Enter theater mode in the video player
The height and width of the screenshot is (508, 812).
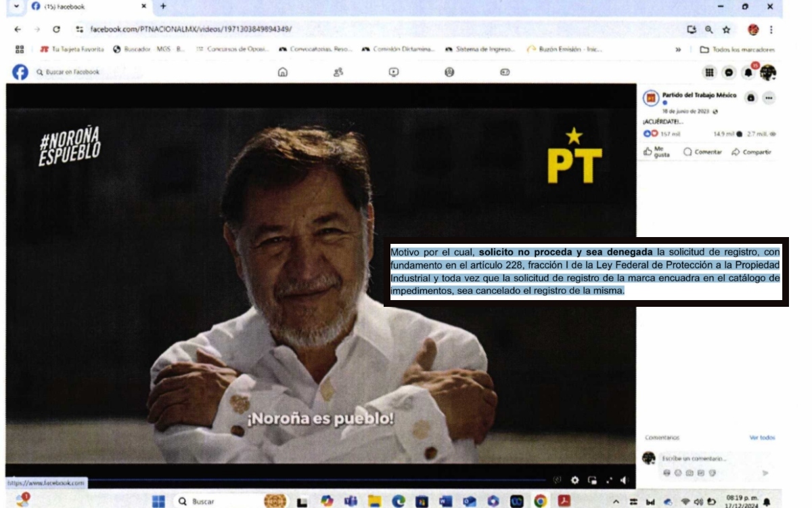[593, 480]
